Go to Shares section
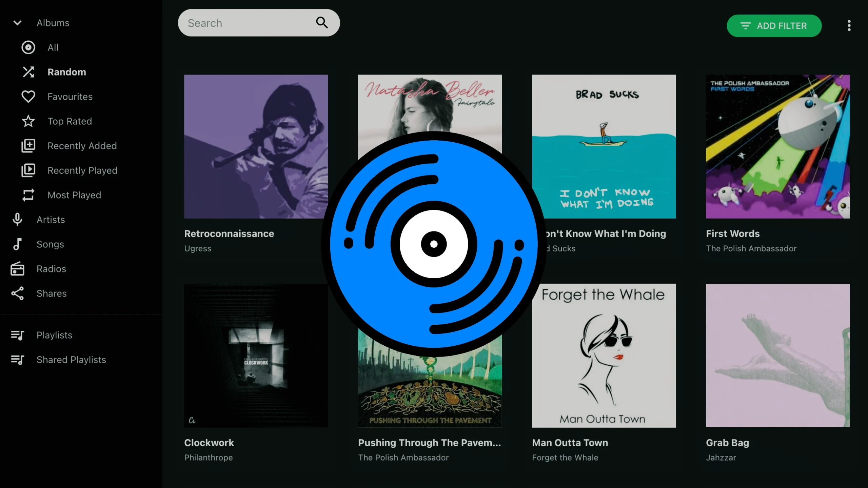 pyautogui.click(x=52, y=293)
